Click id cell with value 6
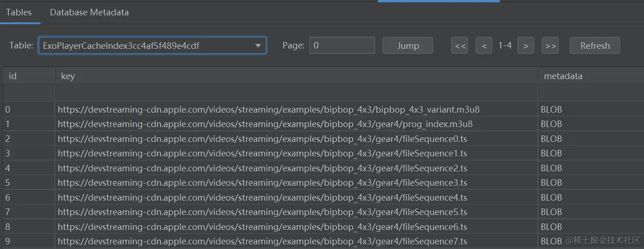Screen dimensions: 644x249 tap(29, 197)
